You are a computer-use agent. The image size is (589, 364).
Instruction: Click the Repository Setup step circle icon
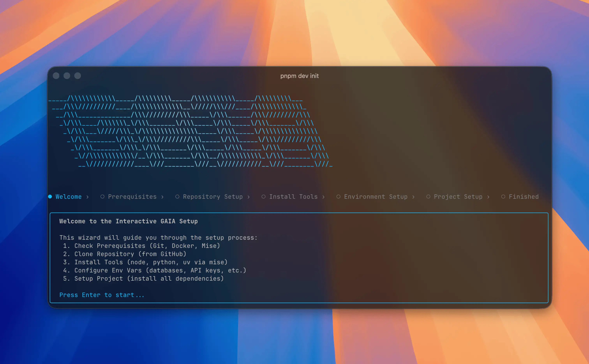pos(178,197)
